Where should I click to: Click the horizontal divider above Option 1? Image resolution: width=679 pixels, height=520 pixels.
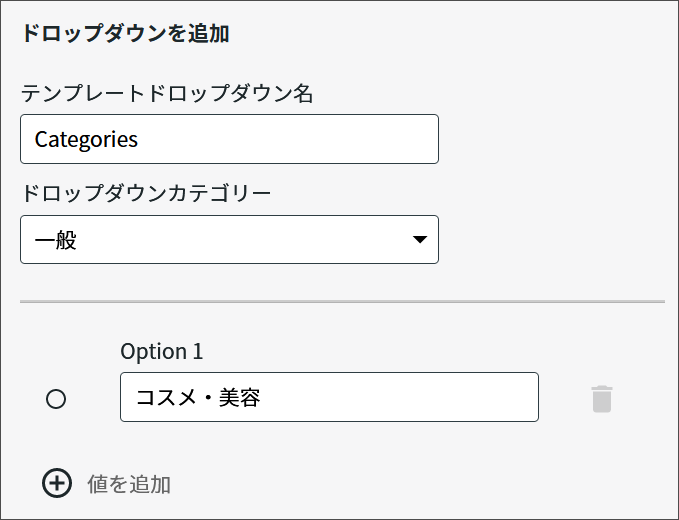pyautogui.click(x=342, y=301)
